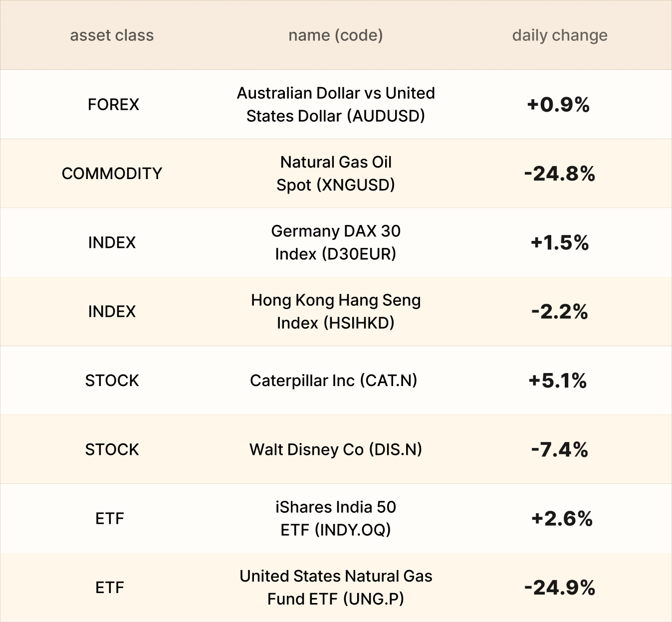Click the 'name (code)' column header
The height and width of the screenshot is (622, 672).
pyautogui.click(x=335, y=35)
